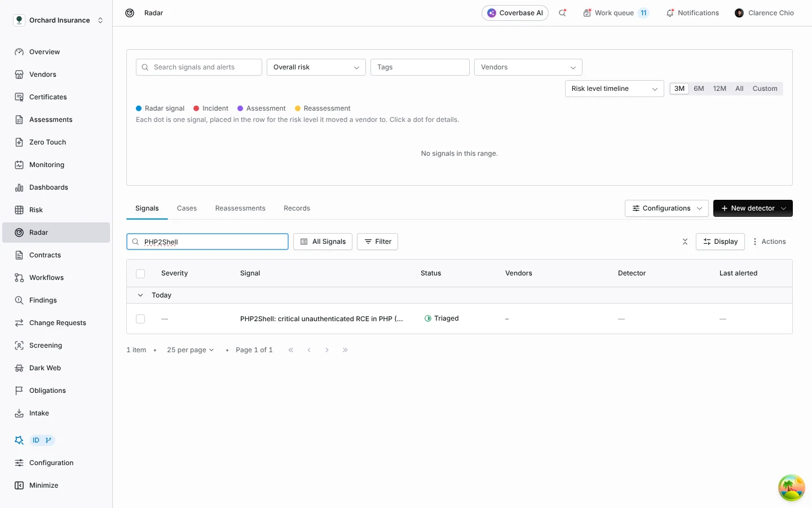The image size is (812, 508).
Task: Click the Findings magnifier icon
Action: click(x=19, y=300)
